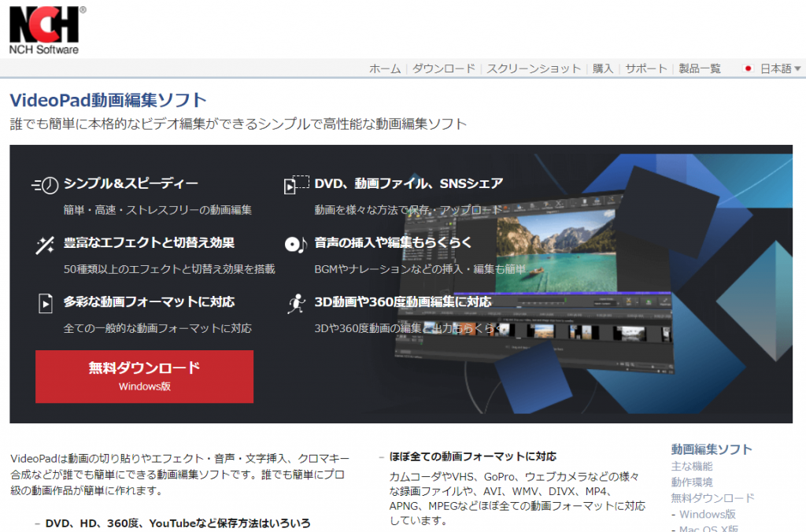Click ほぼ全ての動画フォーマットに対応 heading
Image resolution: width=806 pixels, height=532 pixels.
point(473,456)
